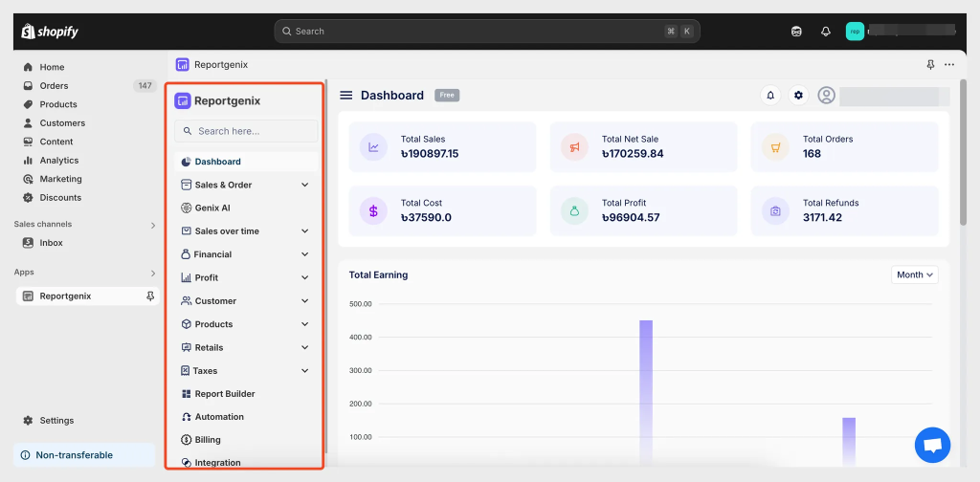Expand the Retails section chevron

(305, 347)
